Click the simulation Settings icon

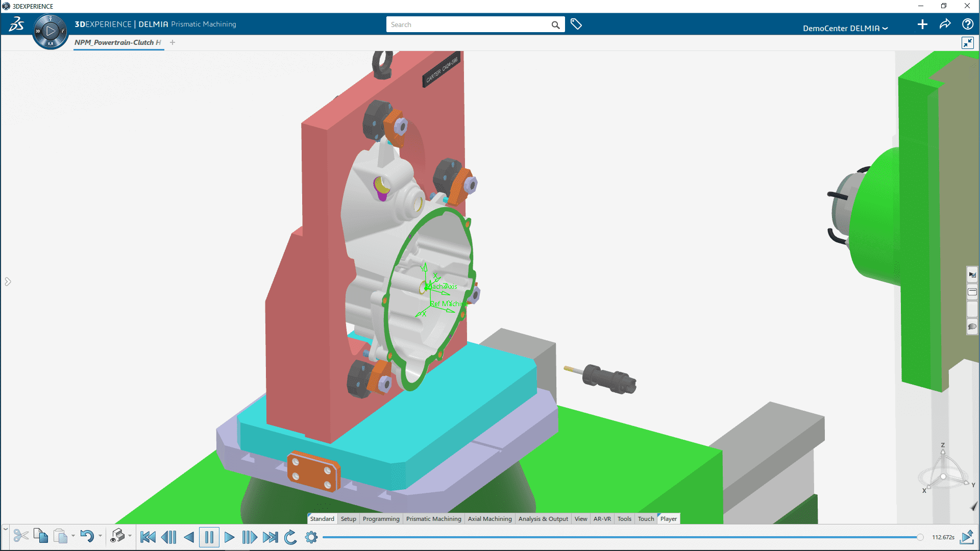[311, 536]
